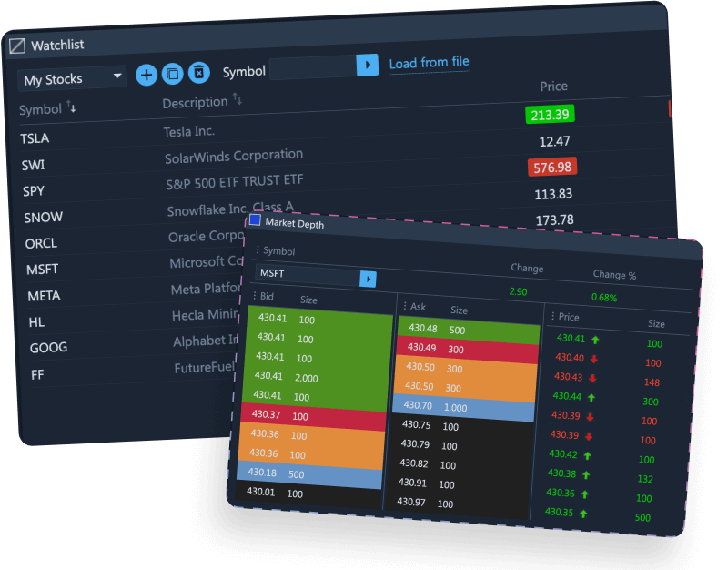Click the green up arrow next to 430.42
The image size is (728, 570).
pos(587,455)
